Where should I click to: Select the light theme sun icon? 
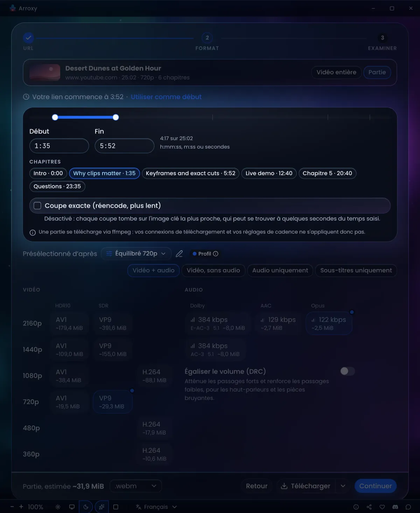pyautogui.click(x=58, y=507)
